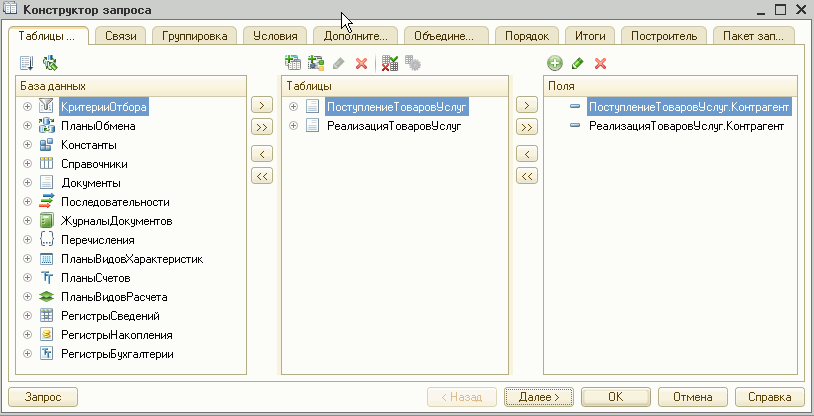Click the Справочники icon in the database tree
814x416 pixels.
pos(47,164)
